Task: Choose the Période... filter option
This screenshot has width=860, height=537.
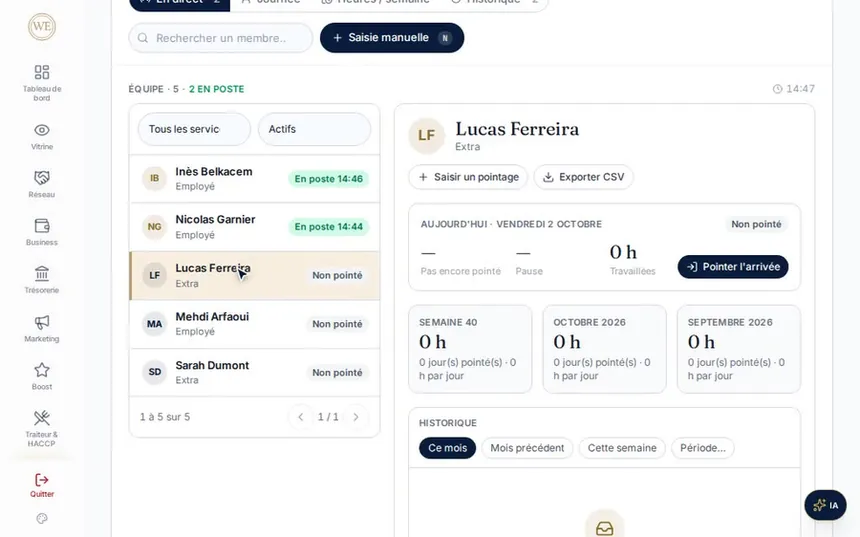Action: coord(703,448)
